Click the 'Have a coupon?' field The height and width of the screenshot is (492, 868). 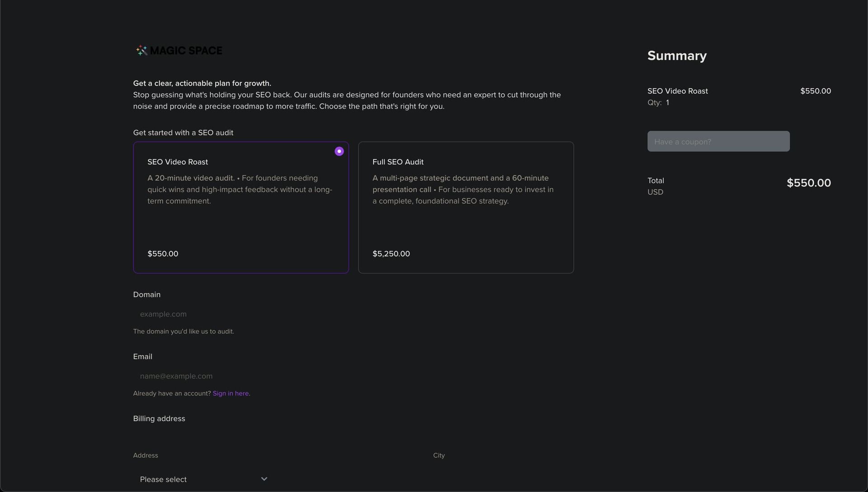pos(718,142)
